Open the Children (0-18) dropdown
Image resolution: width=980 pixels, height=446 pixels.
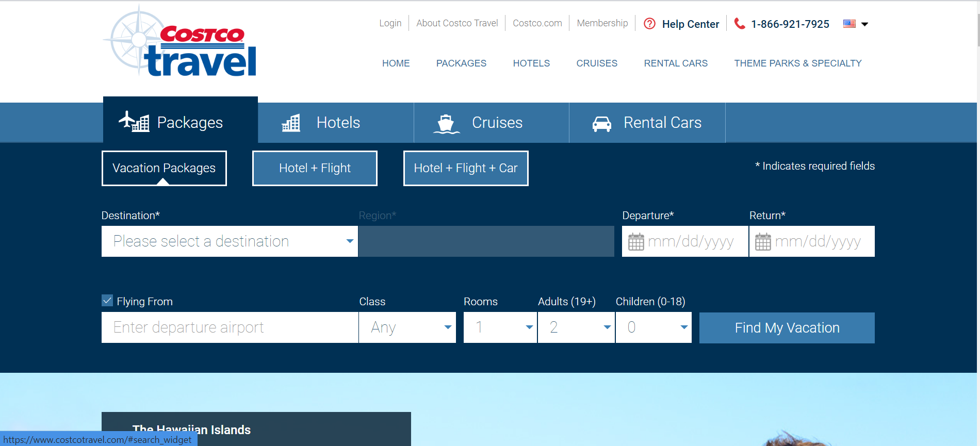tap(654, 327)
